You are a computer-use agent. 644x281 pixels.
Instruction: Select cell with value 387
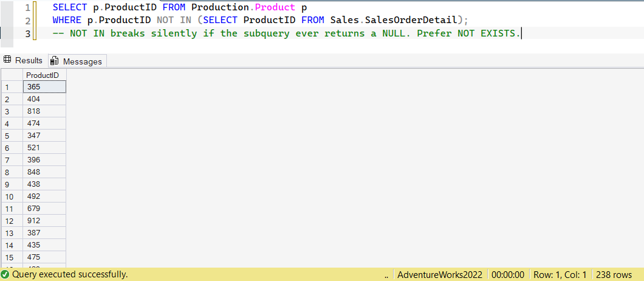44,232
